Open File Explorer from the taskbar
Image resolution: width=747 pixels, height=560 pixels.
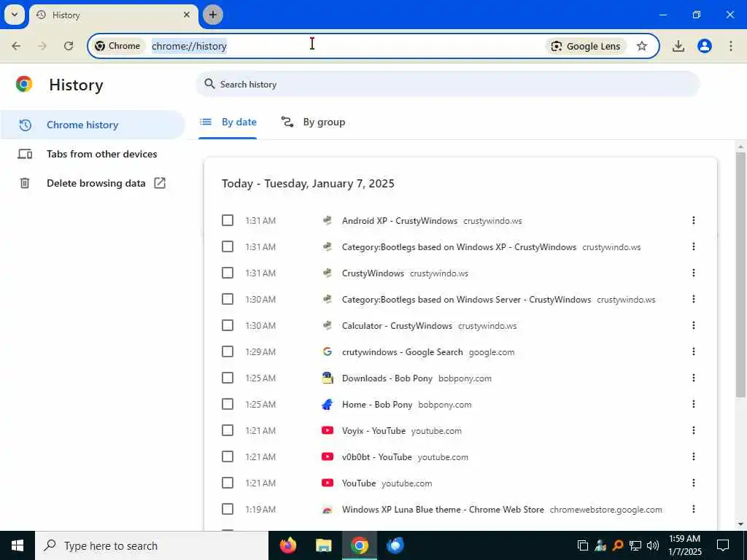(323, 545)
